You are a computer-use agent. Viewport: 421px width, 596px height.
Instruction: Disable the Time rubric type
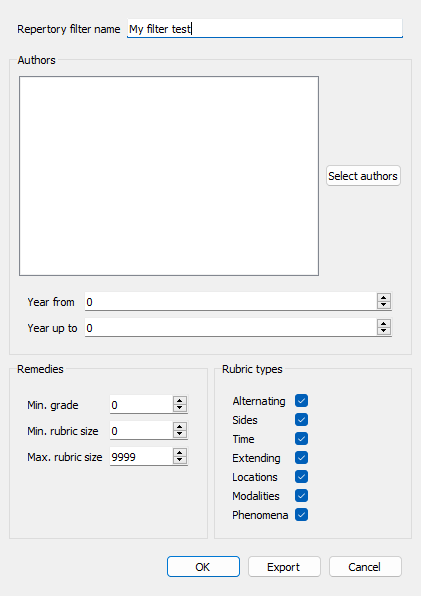pos(301,439)
